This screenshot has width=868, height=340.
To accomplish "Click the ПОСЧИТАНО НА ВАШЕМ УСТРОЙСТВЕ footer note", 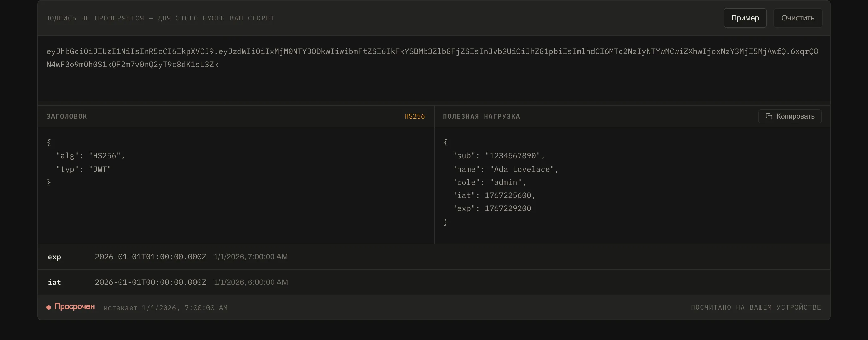I will [756, 307].
